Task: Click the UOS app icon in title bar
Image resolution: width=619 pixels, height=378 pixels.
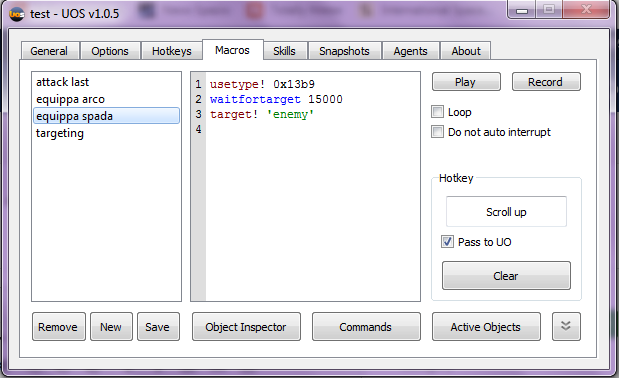Action: click(16, 14)
